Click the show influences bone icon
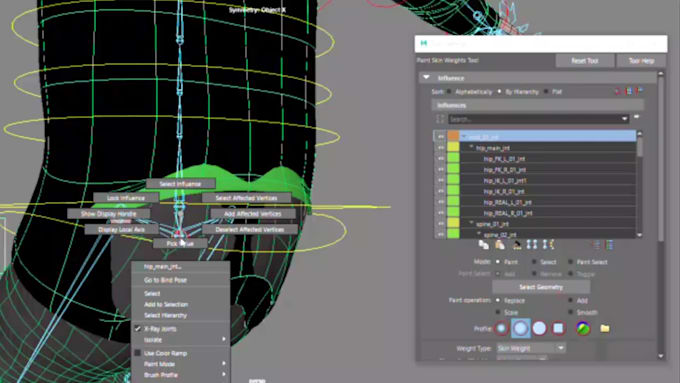This screenshot has width=680, height=383. coord(548,245)
